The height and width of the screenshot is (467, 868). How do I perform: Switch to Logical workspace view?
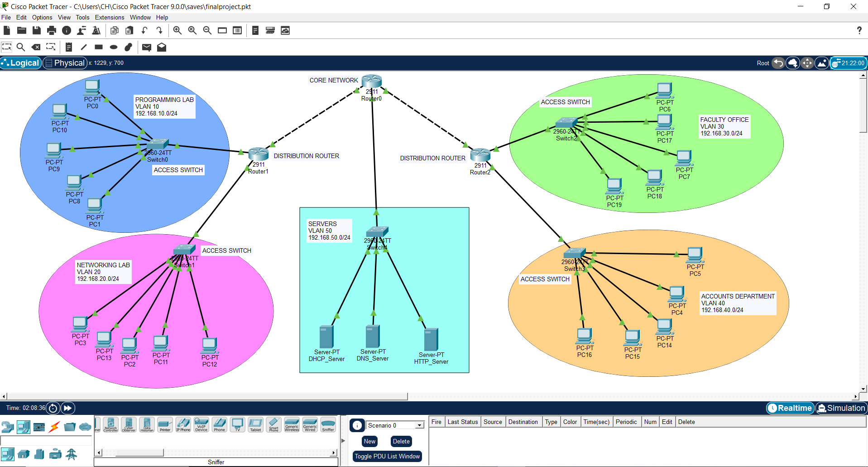(x=21, y=63)
